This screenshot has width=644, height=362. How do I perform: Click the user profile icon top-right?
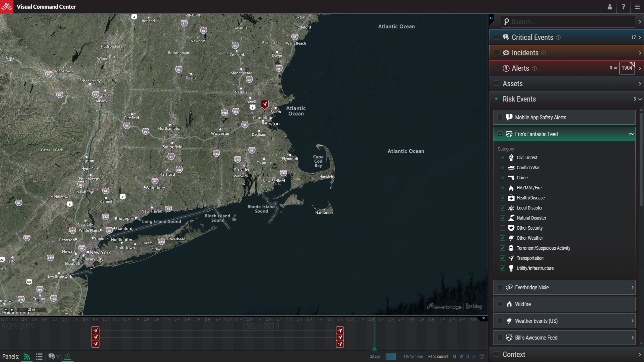pyautogui.click(x=610, y=7)
